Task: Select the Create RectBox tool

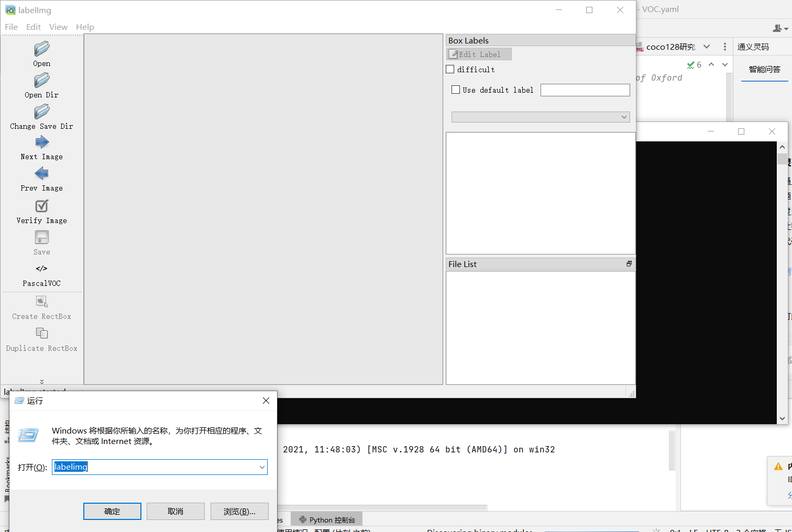Action: click(x=42, y=307)
